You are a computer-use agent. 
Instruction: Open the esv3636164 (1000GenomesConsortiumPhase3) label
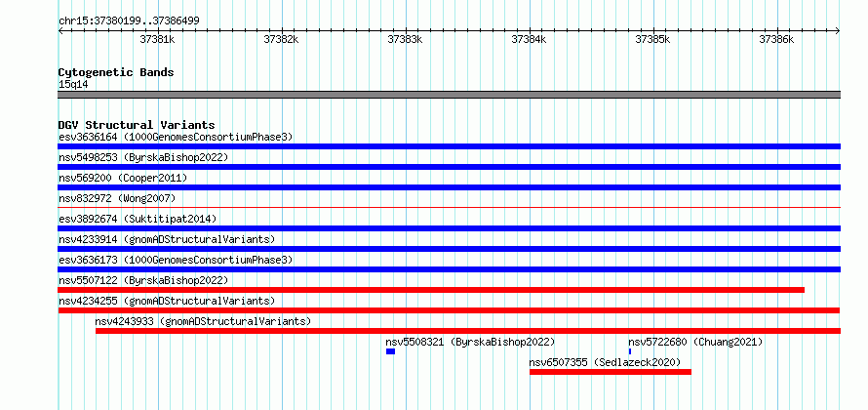coord(176,137)
